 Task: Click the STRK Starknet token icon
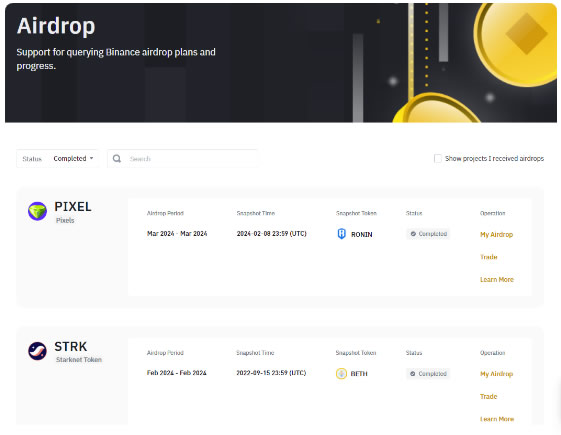37,351
